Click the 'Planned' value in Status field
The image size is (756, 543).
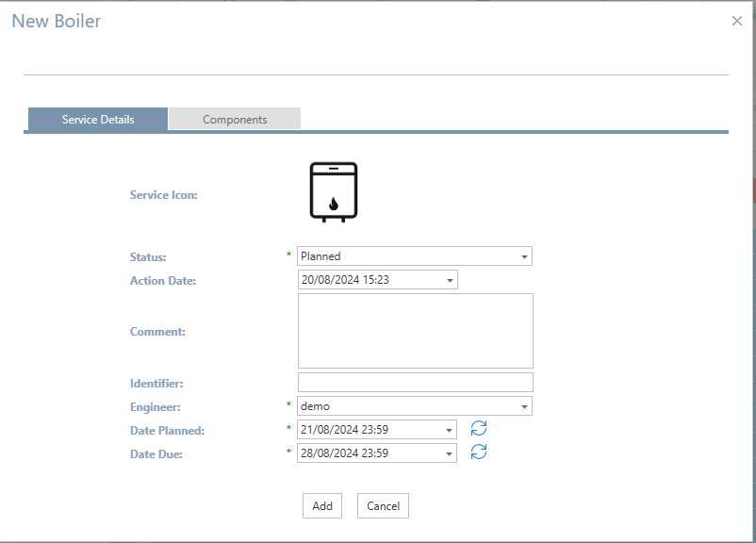pyautogui.click(x=321, y=256)
